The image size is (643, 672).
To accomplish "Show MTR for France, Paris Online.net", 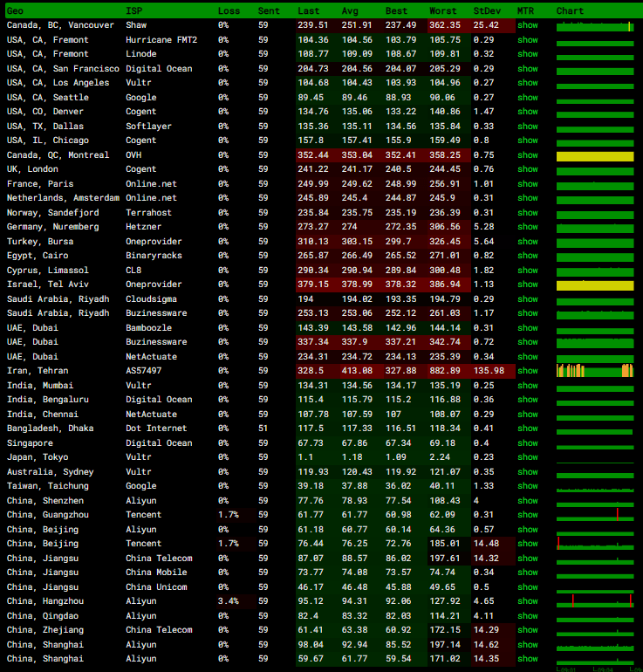I will click(x=527, y=184).
